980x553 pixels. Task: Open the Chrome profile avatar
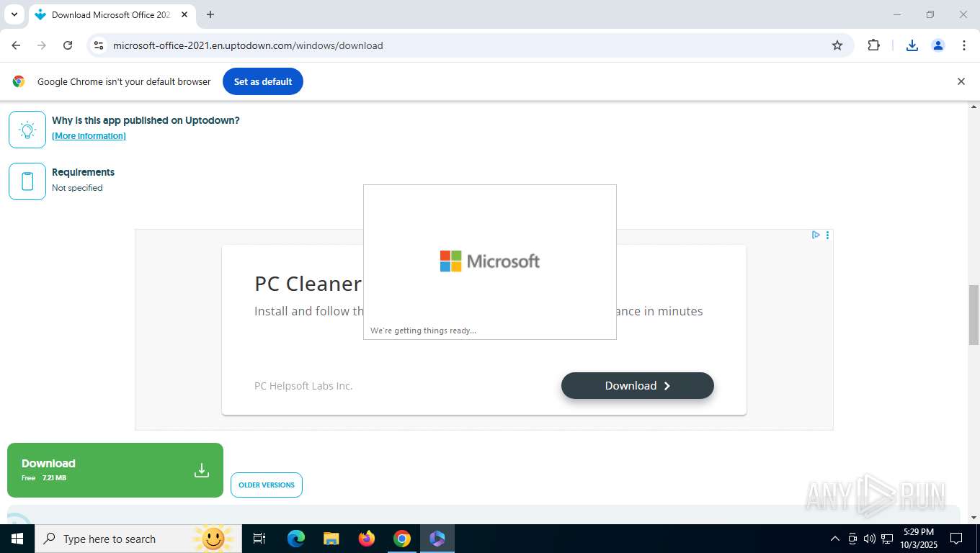click(938, 45)
